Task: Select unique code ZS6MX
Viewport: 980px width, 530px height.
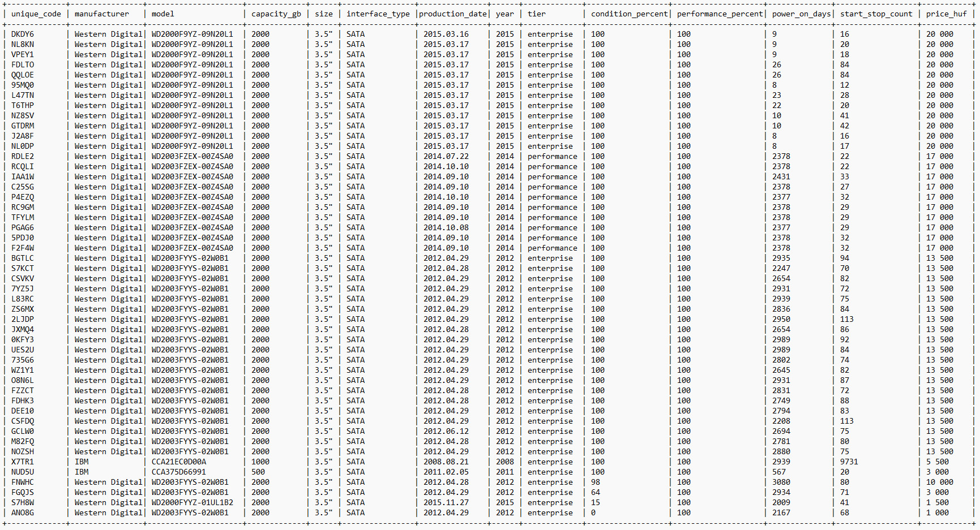Action: click(x=23, y=309)
